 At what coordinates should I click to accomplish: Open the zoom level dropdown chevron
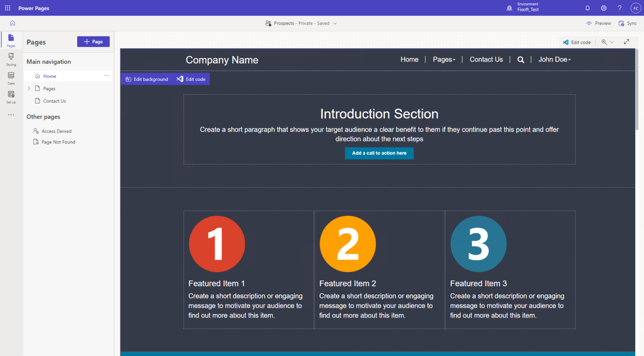pyautogui.click(x=612, y=42)
